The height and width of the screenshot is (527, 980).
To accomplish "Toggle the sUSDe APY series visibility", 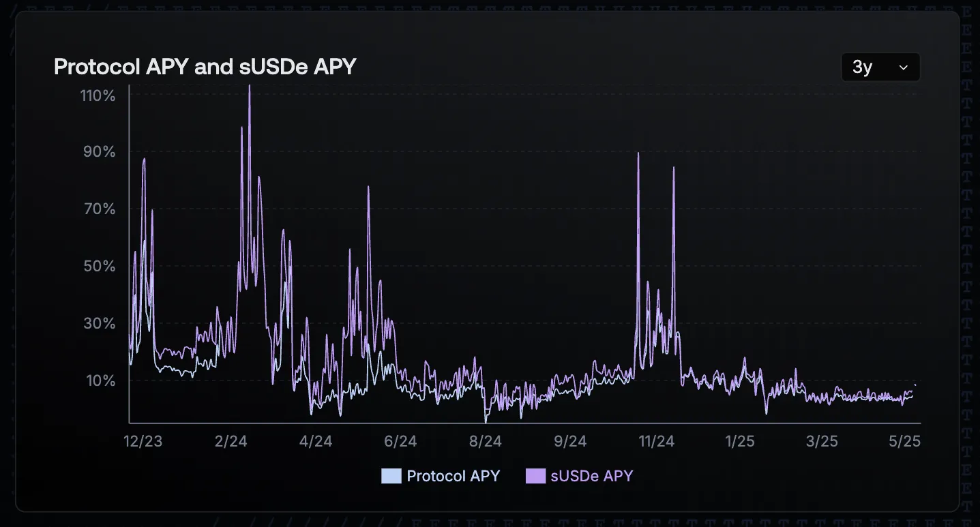I will 579,476.
